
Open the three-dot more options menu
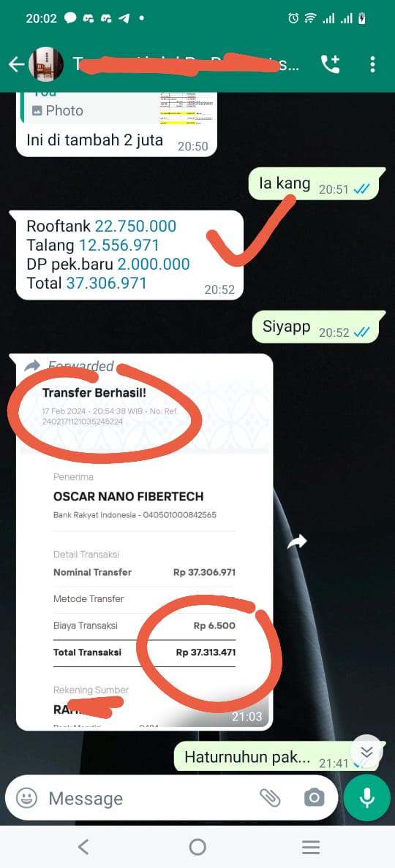click(x=372, y=64)
